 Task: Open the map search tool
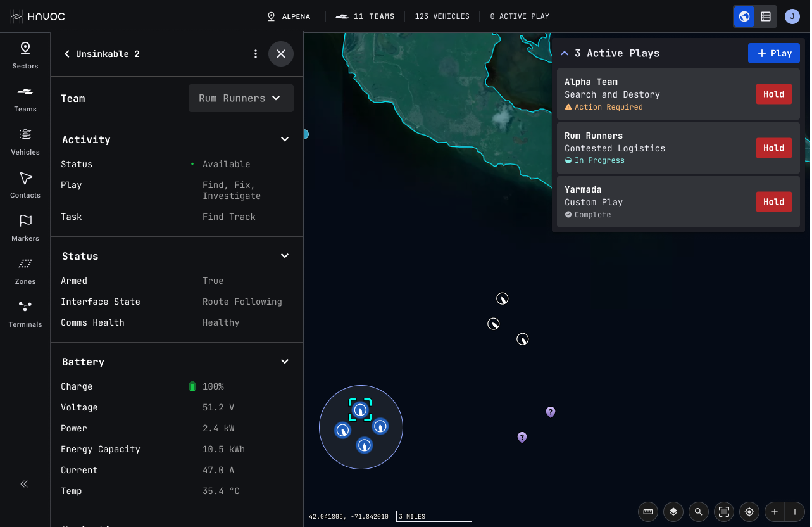pyautogui.click(x=699, y=512)
